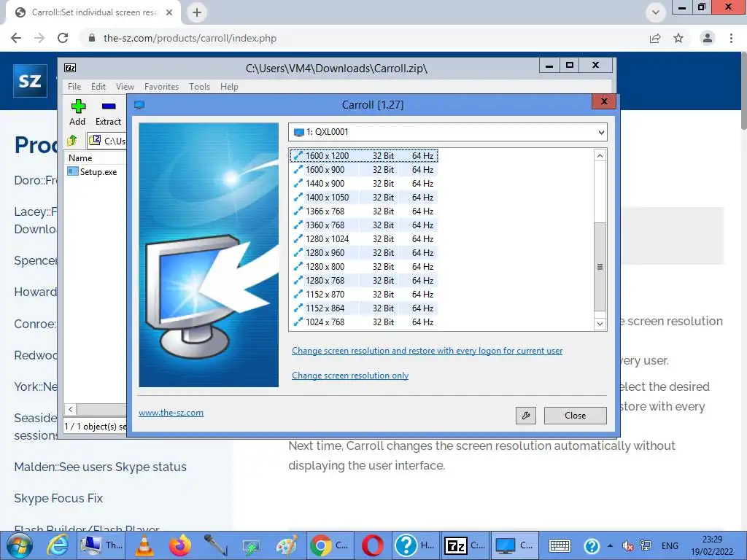
Task: Switch to Chrome in the taskbar
Action: (x=330, y=545)
